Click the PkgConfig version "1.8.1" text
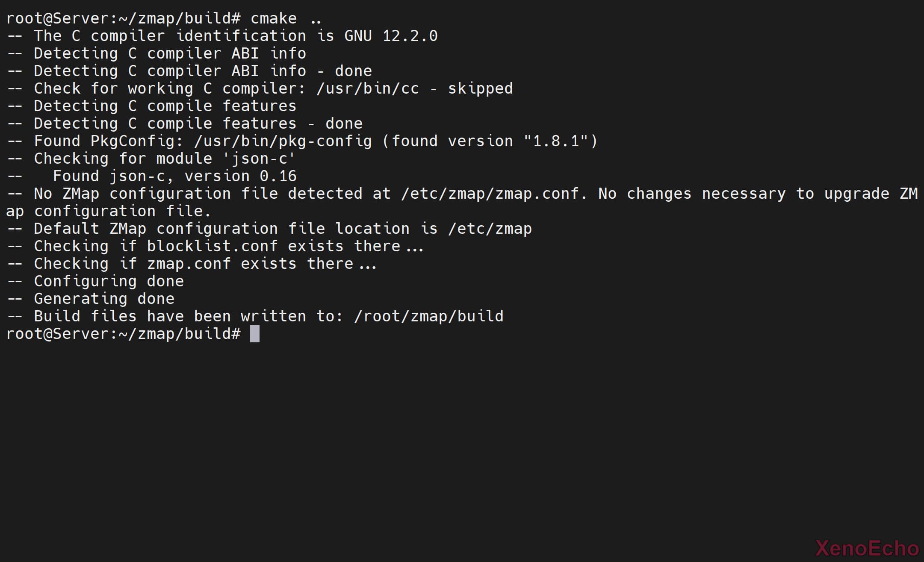Image resolution: width=924 pixels, height=562 pixels. (555, 141)
